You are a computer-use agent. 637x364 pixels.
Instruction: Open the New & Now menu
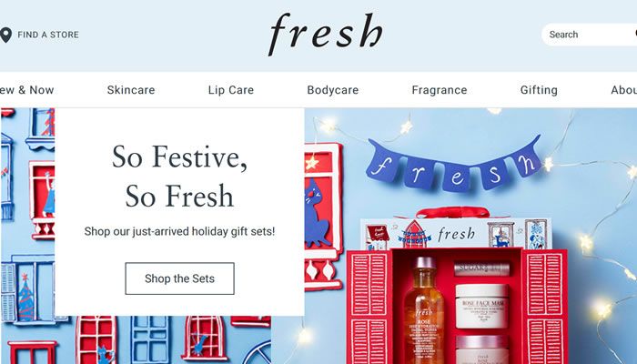[26, 90]
